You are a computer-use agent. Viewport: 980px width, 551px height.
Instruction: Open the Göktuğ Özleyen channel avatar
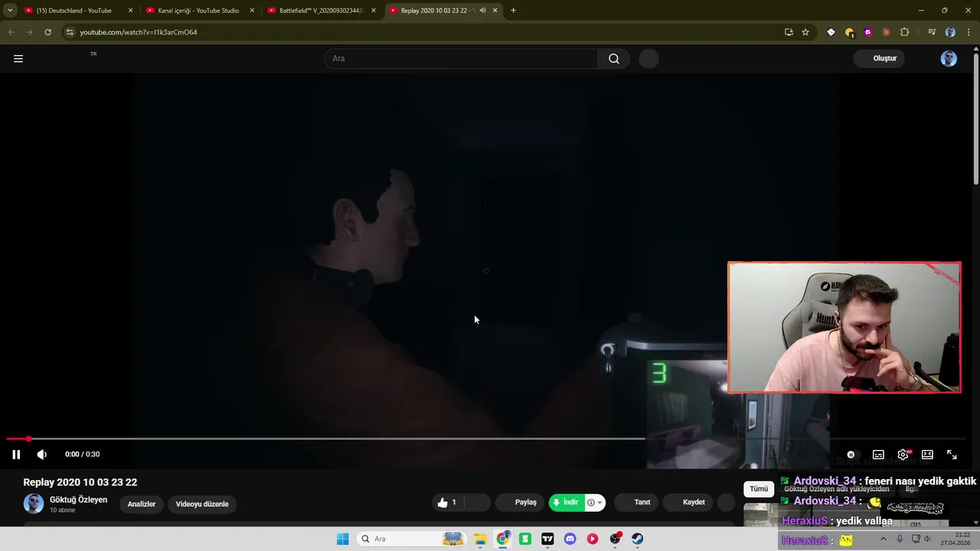pyautogui.click(x=34, y=504)
